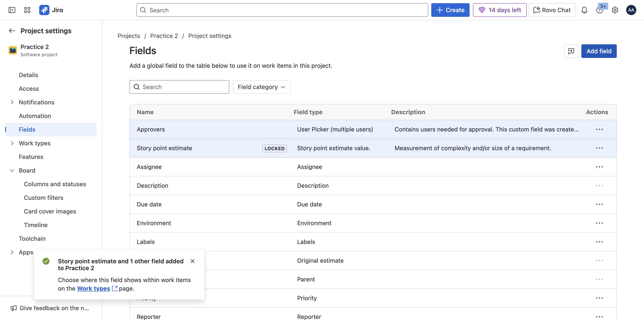Select Fields in the sidebar
This screenshot has height=320, width=644.
(51, 130)
